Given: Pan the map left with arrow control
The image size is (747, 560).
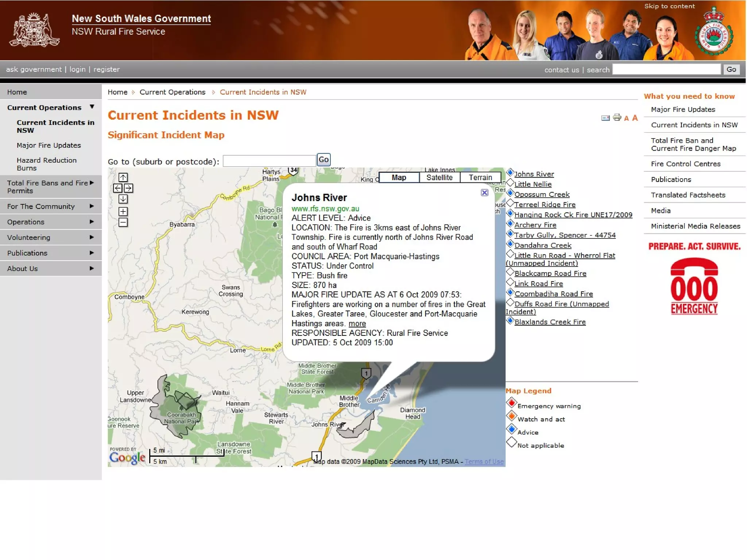Looking at the screenshot, I should tap(117, 188).
